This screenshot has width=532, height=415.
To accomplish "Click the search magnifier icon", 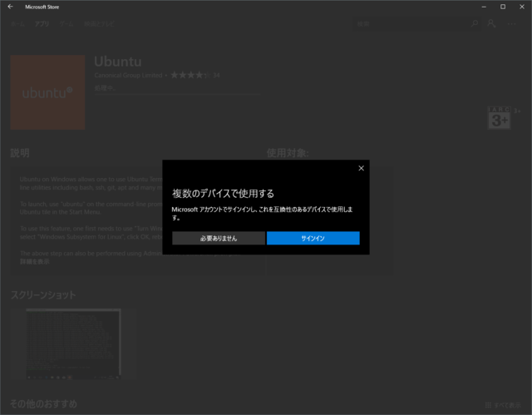I will (475, 23).
